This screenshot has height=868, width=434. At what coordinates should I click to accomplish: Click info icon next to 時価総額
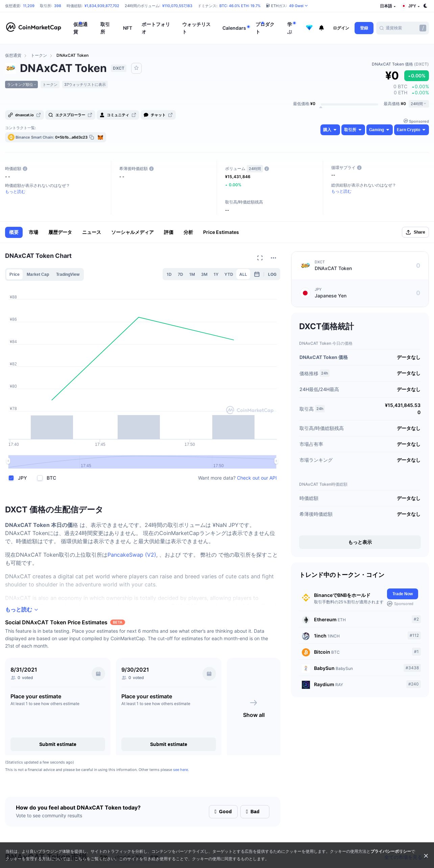[x=25, y=169]
